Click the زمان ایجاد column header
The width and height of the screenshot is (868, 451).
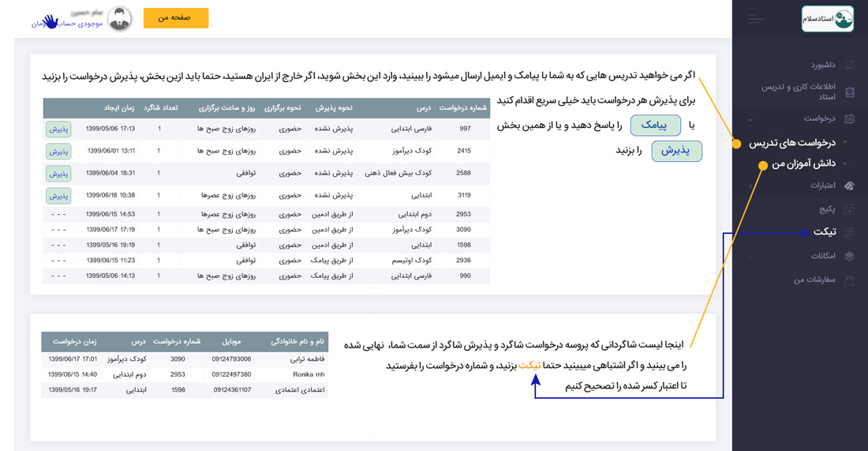(119, 108)
